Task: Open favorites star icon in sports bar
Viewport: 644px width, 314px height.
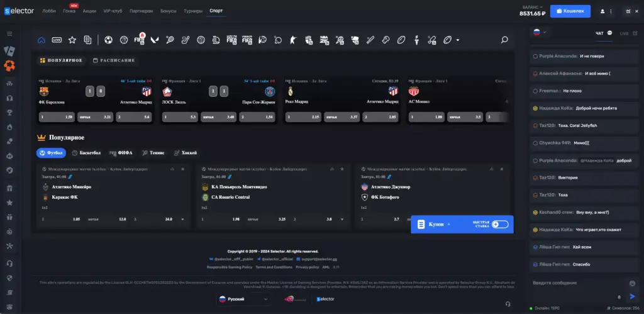Action: (x=72, y=40)
